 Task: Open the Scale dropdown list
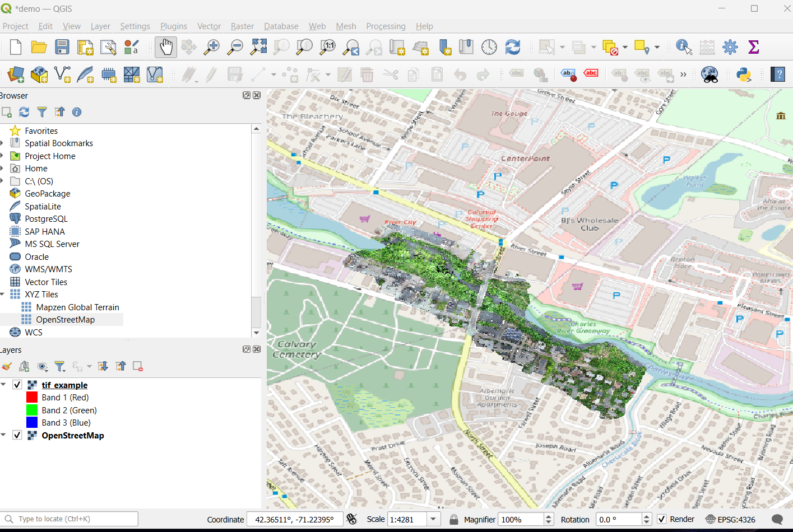[x=433, y=520]
